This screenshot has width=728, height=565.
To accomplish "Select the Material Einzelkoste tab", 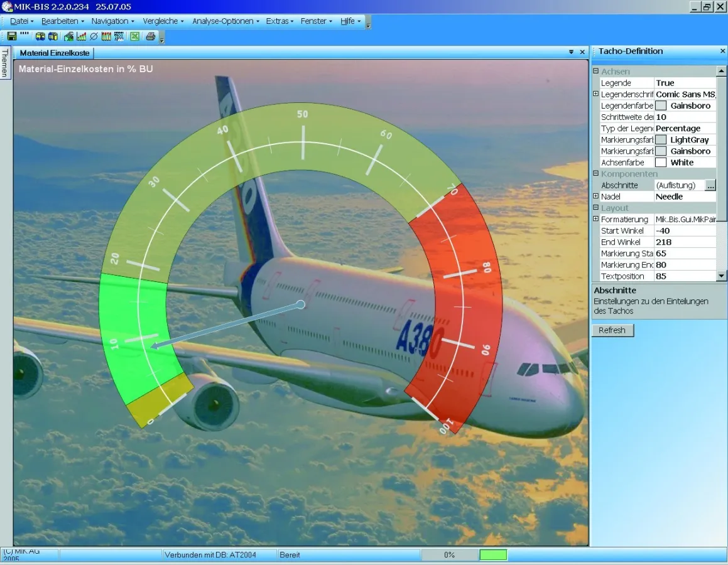I will pyautogui.click(x=55, y=53).
